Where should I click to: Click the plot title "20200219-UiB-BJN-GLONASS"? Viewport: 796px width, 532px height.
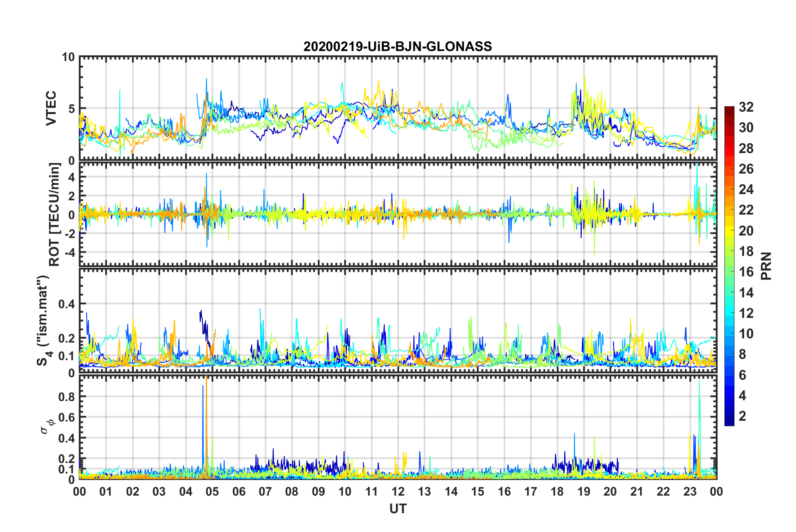pyautogui.click(x=398, y=46)
